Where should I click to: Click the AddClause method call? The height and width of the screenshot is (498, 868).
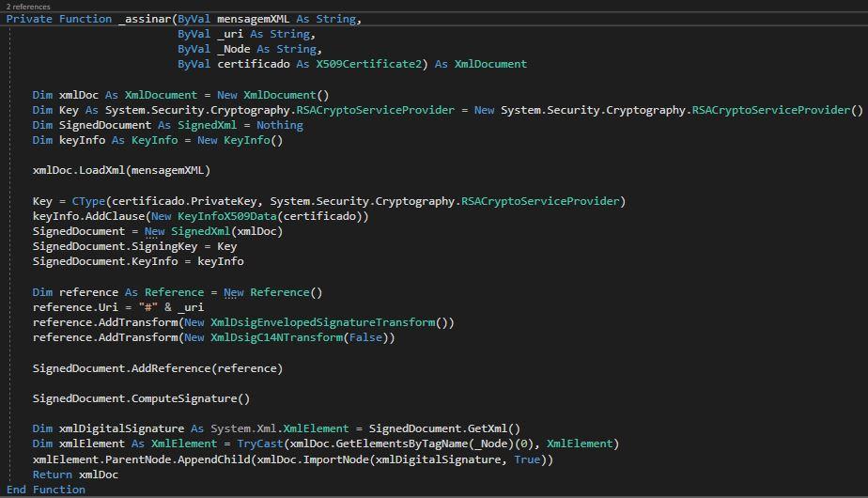pyautogui.click(x=116, y=216)
